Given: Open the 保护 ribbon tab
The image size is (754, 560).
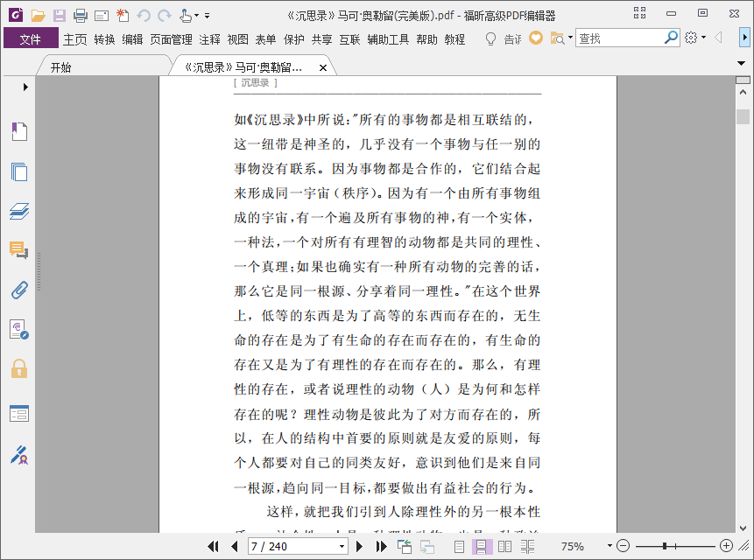Looking at the screenshot, I should [294, 38].
